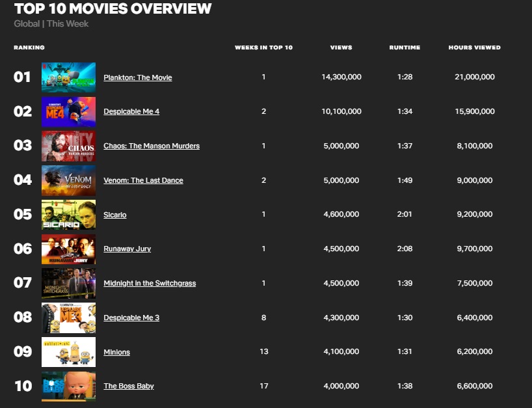Click The Boss Baby poster thumbnail
Image resolution: width=532 pixels, height=408 pixels.
pyautogui.click(x=68, y=386)
